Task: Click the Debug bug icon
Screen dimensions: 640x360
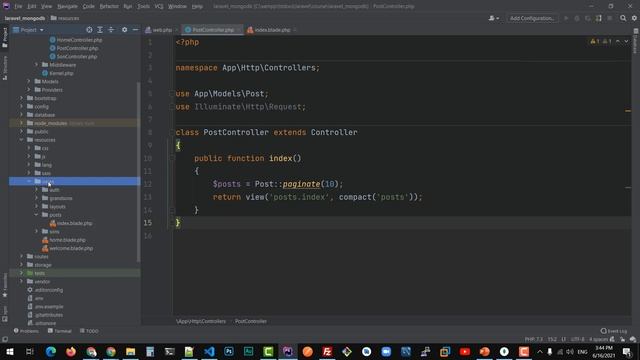Action: tap(577, 18)
